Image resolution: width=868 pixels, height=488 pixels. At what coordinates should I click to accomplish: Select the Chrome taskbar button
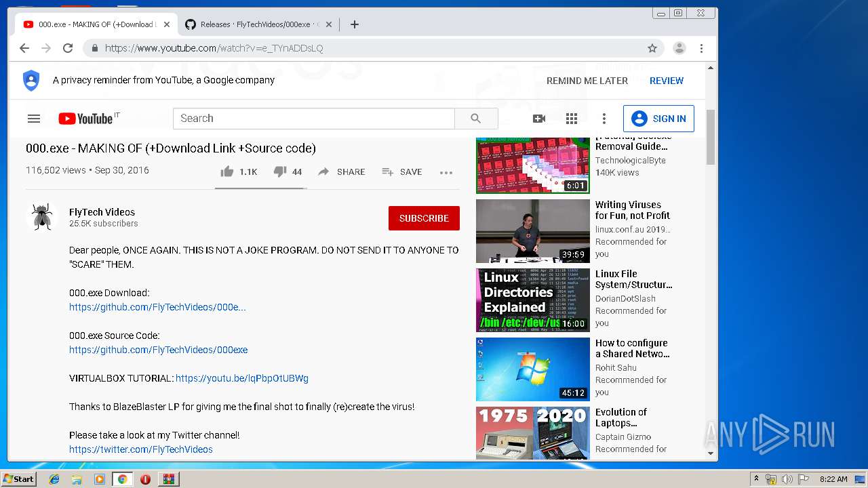tap(122, 479)
